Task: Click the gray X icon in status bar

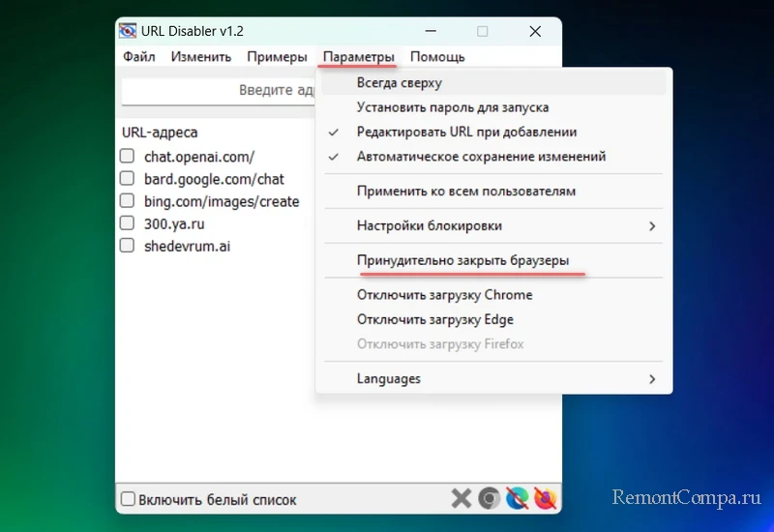Action: click(461, 499)
